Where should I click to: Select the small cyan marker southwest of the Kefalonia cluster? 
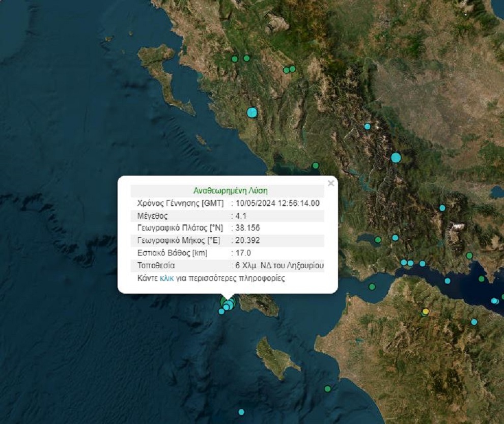point(221,312)
